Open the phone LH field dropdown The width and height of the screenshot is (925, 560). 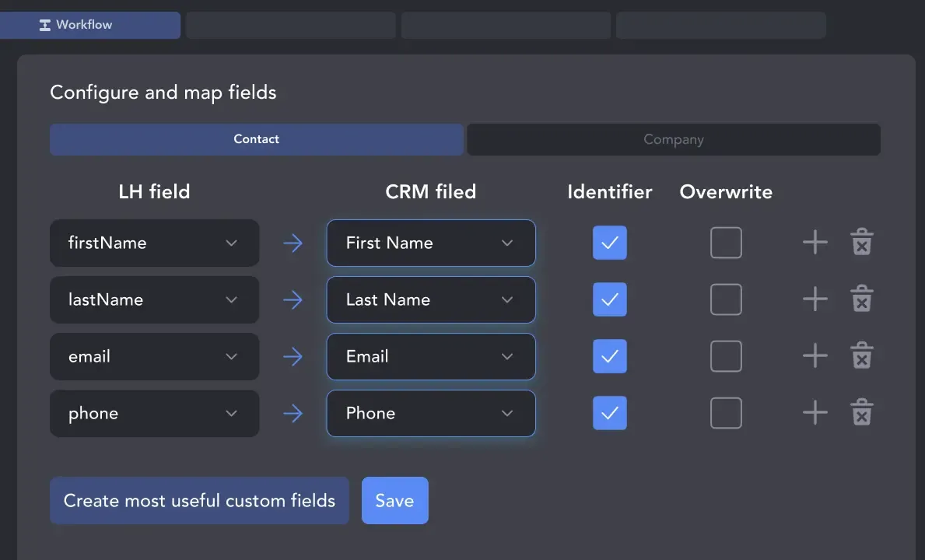point(155,413)
